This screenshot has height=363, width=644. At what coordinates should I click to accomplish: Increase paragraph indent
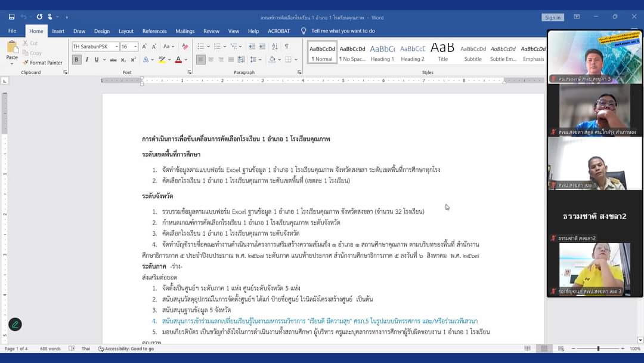[262, 47]
